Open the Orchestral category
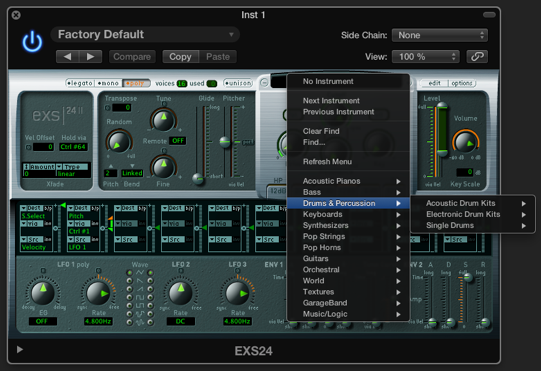This screenshot has width=541, height=371. 348,270
